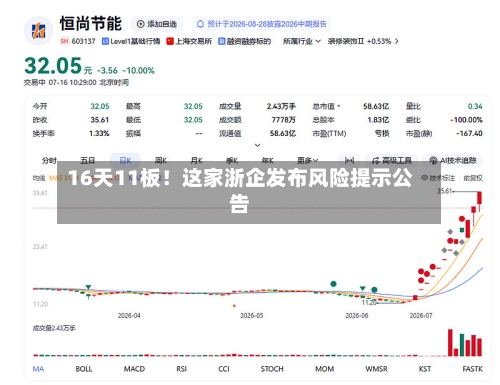This screenshot has height=385, width=500.
Task: Click 添加自选 to add stock to watchlist
Action: click(157, 24)
